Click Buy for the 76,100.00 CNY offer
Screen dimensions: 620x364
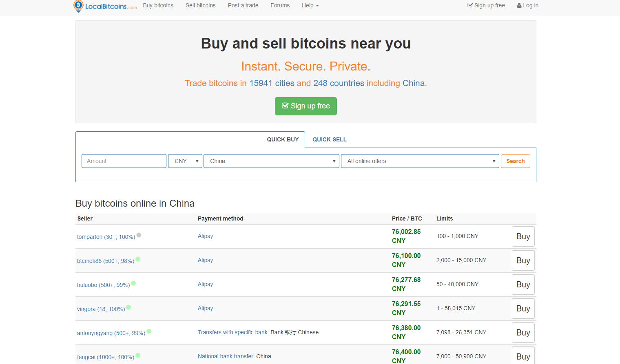tap(523, 260)
